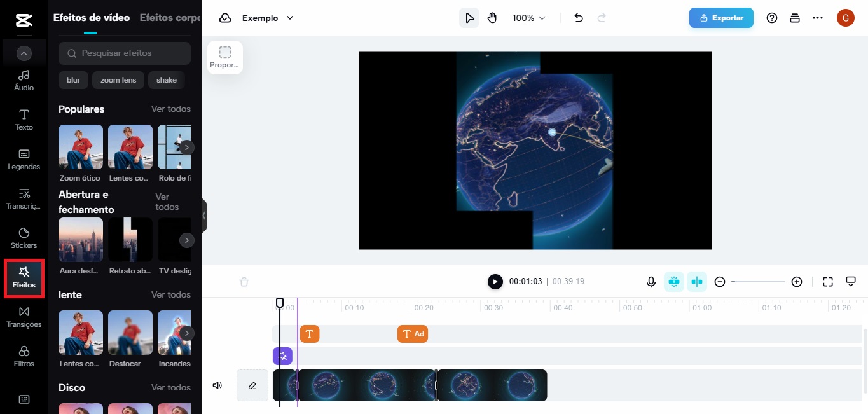Select the first orange text clip
This screenshot has height=414, width=868.
[x=309, y=334]
